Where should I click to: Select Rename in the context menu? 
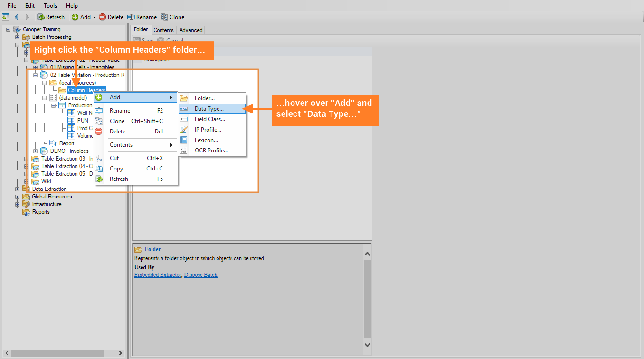tap(135, 111)
